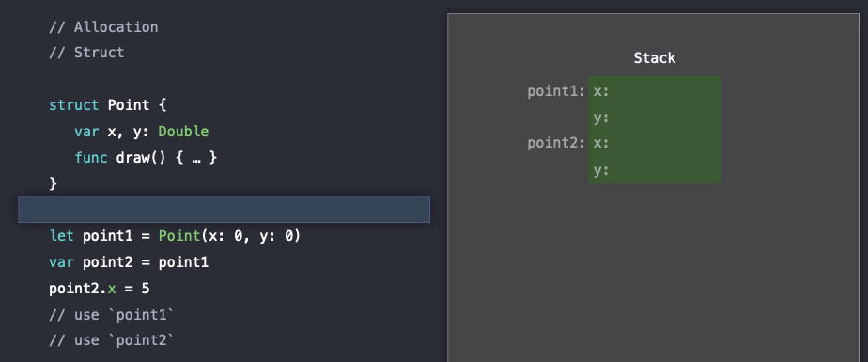Click the Stack heading in diagram
Screen dimensions: 868x362
coord(655,57)
